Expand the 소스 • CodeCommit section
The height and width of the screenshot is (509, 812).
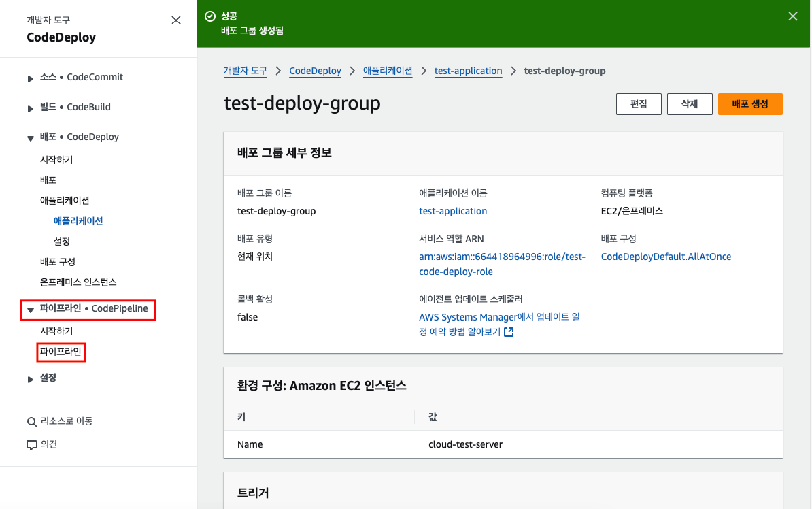click(30, 78)
